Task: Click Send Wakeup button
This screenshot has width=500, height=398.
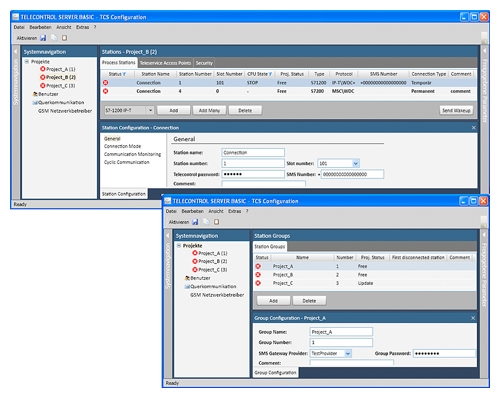Action: click(x=456, y=110)
